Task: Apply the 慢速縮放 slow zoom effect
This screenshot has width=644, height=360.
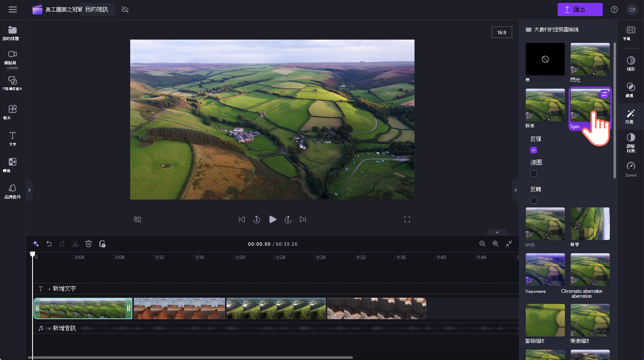Action: tap(590, 320)
